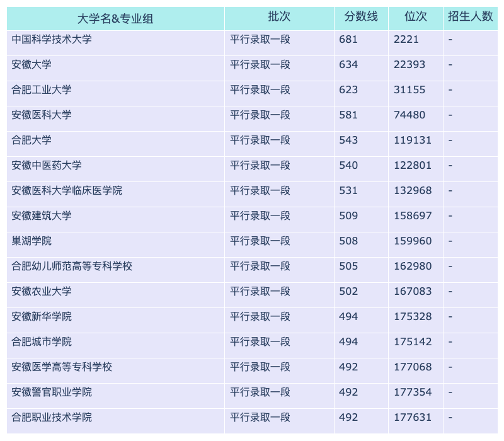Click rank value 132968

pos(413,190)
